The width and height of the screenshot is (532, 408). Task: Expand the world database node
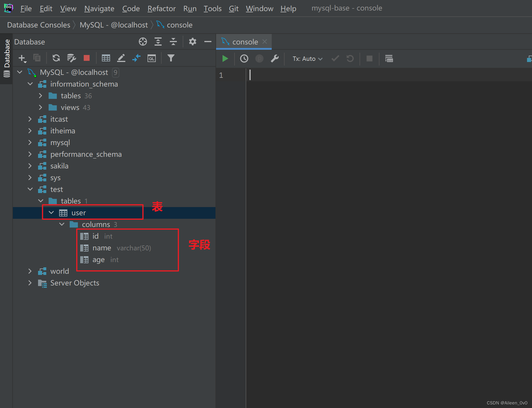click(x=30, y=271)
